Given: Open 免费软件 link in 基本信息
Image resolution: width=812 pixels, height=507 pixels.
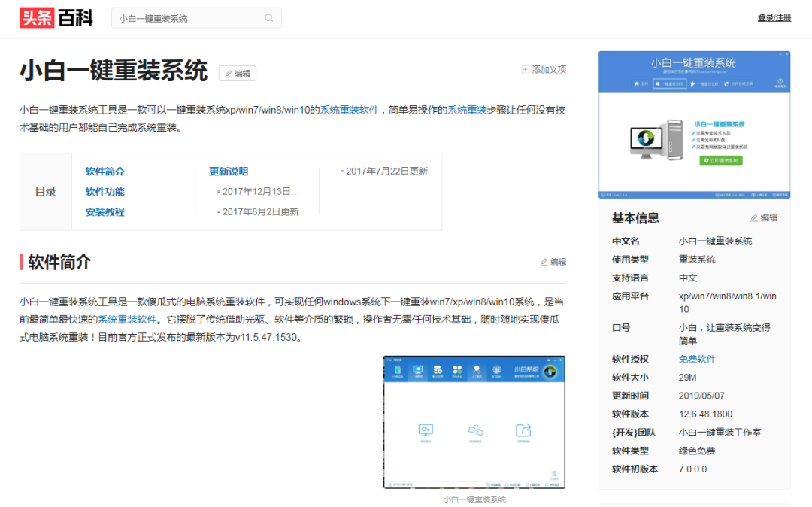Looking at the screenshot, I should [x=696, y=359].
